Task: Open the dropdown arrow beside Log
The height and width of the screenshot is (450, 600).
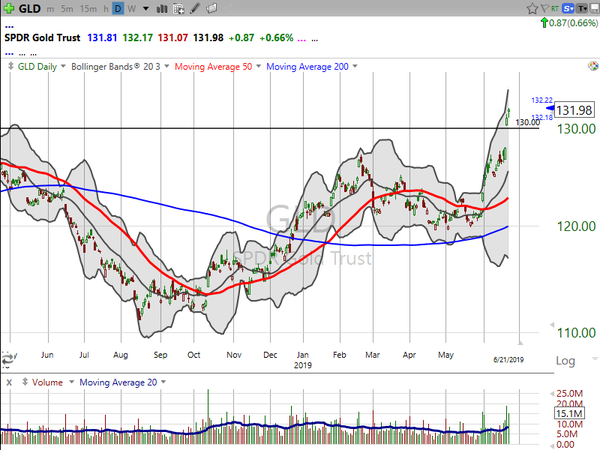Action: (595, 359)
